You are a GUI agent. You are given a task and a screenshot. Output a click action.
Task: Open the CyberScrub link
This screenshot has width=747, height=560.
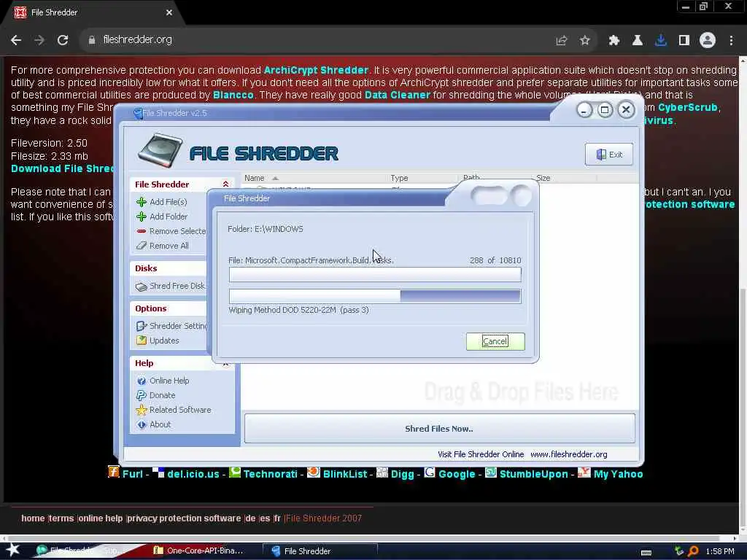pos(687,108)
